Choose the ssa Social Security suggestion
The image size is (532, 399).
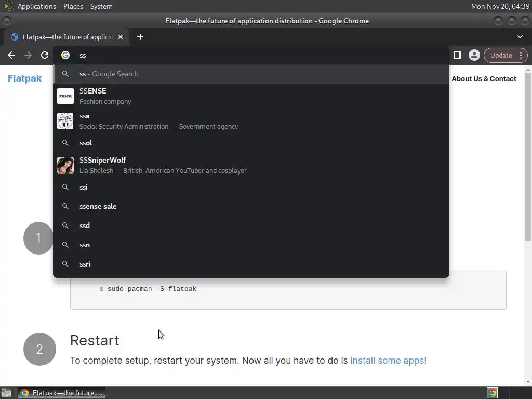click(156, 121)
